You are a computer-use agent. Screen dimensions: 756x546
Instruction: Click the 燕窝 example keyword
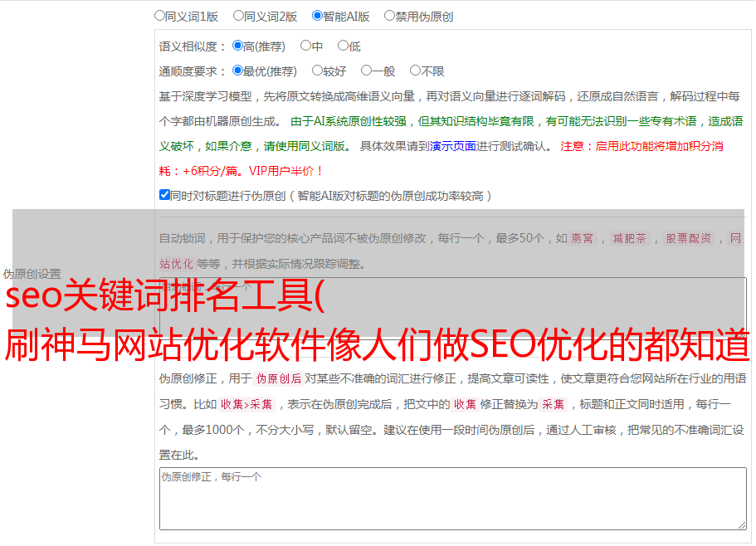(x=583, y=238)
